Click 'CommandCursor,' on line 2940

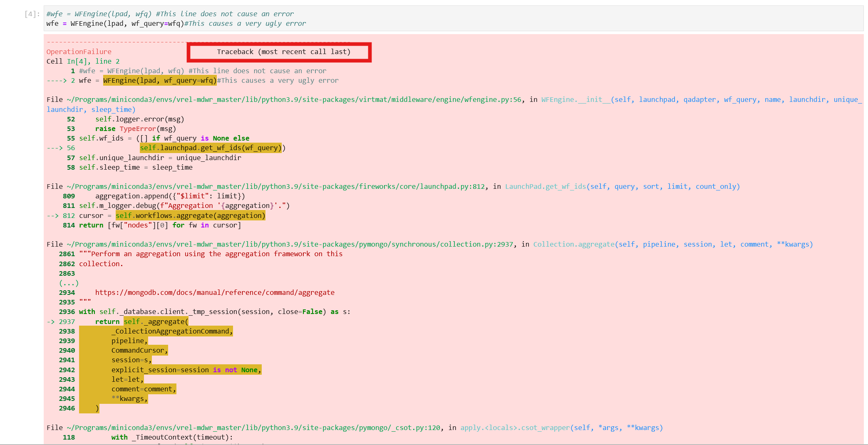(140, 350)
